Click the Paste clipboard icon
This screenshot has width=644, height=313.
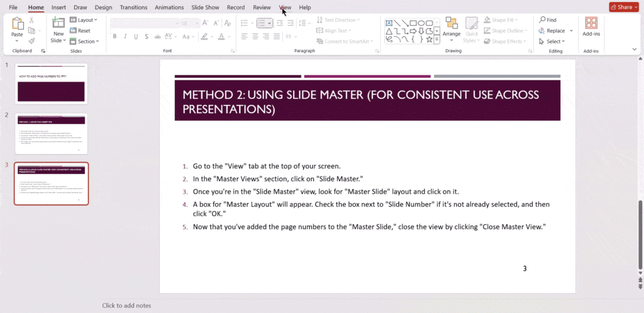[x=17, y=23]
